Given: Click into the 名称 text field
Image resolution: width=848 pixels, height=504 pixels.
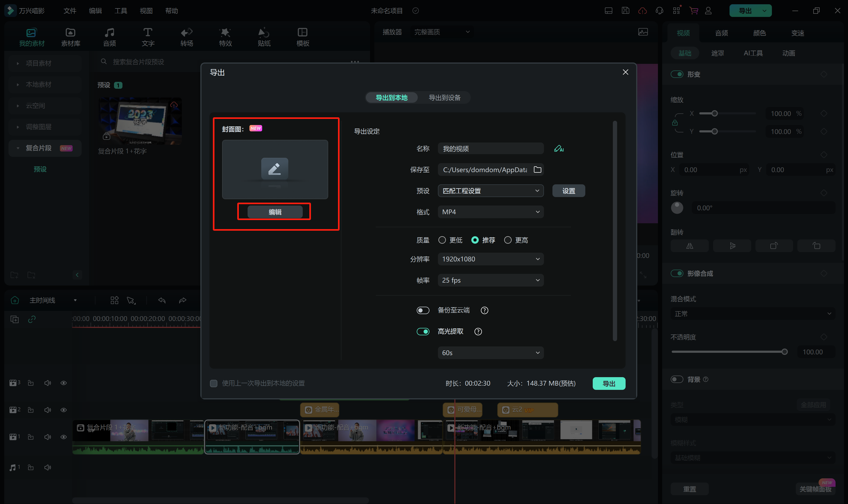Looking at the screenshot, I should [x=490, y=149].
